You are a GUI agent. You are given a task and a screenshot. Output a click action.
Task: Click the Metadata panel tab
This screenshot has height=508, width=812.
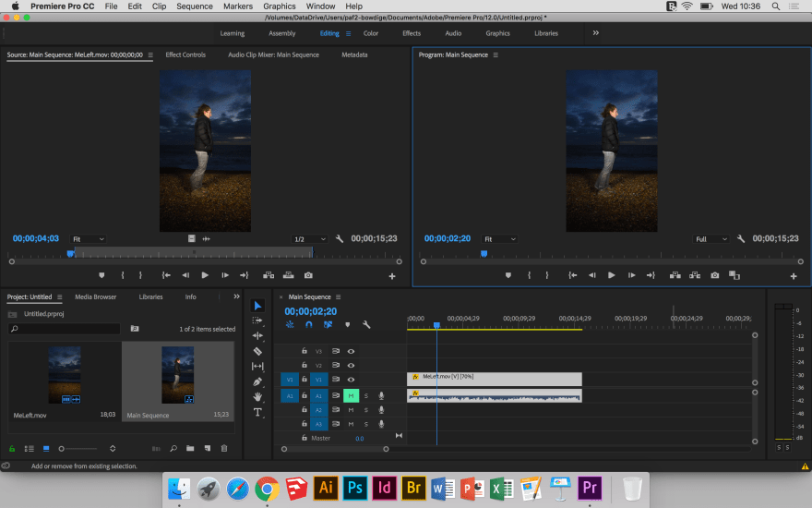(354, 54)
